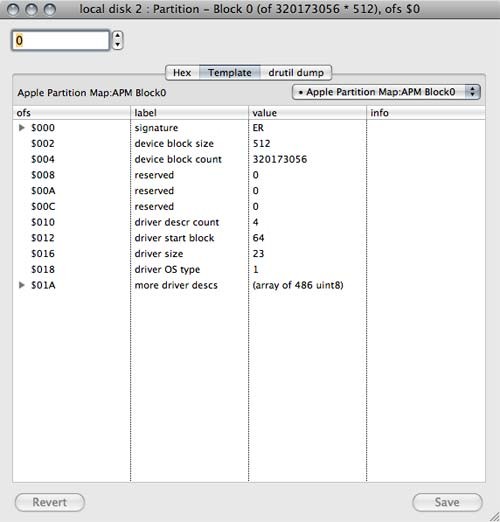Click the value column header
This screenshot has width=500, height=522.
(x=307, y=113)
